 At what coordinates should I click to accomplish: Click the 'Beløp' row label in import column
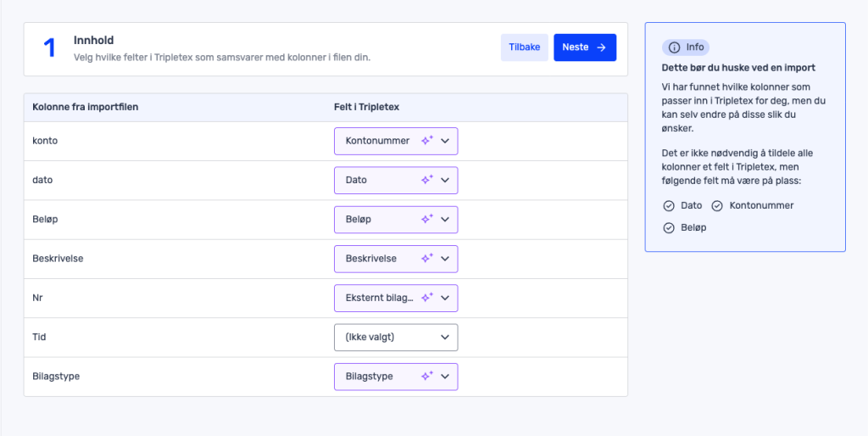[x=46, y=220]
